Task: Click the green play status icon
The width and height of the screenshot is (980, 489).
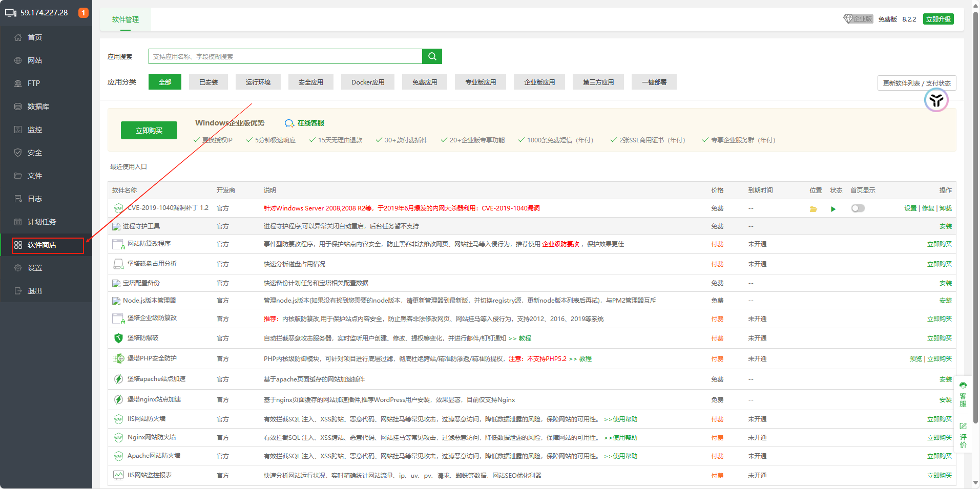Action: click(833, 209)
